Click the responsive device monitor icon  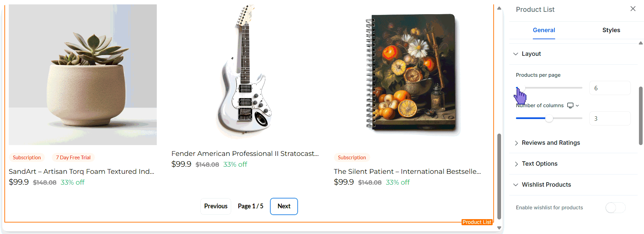click(570, 106)
